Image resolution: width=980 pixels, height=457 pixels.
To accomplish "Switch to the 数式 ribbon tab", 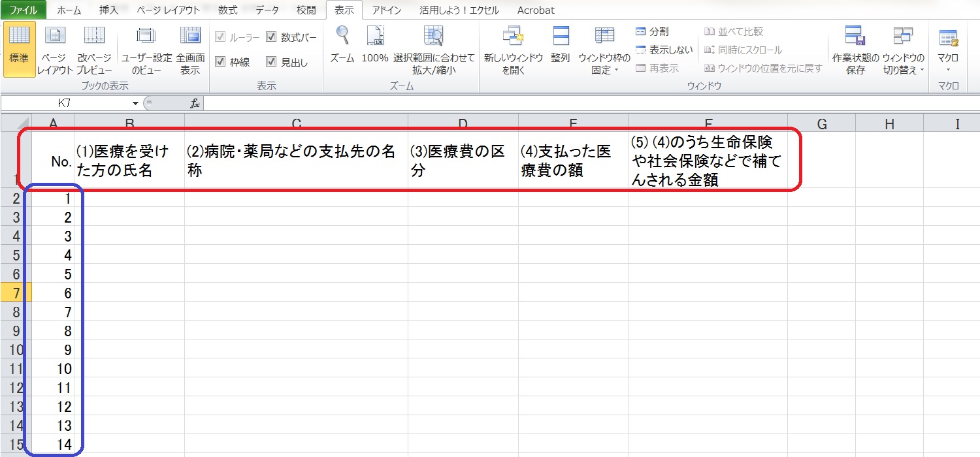I will pyautogui.click(x=228, y=10).
